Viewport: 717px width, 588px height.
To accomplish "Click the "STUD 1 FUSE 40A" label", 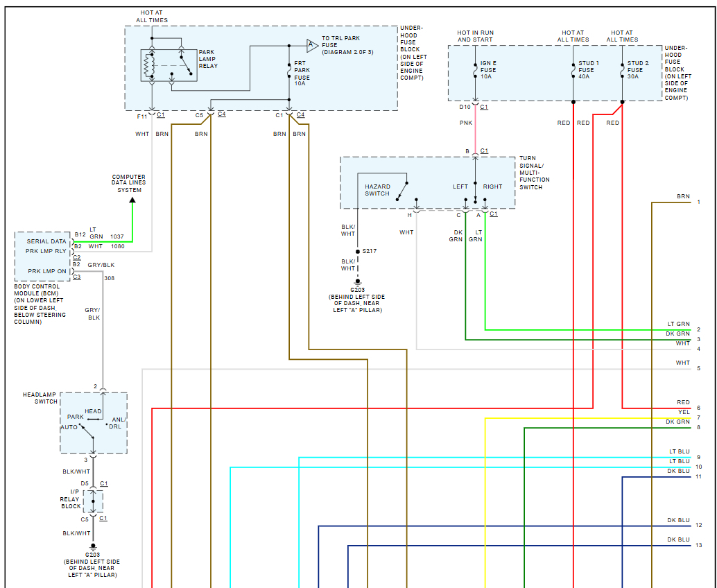I will point(589,70).
